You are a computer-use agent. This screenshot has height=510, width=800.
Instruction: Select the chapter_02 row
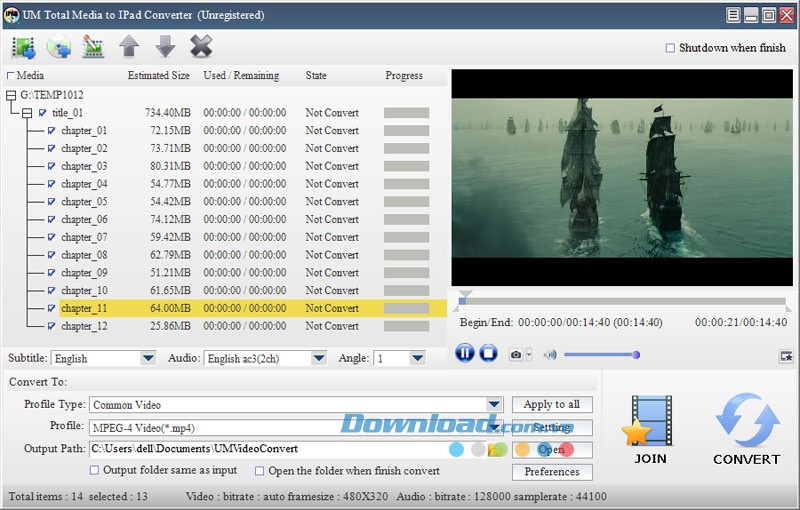click(253, 148)
